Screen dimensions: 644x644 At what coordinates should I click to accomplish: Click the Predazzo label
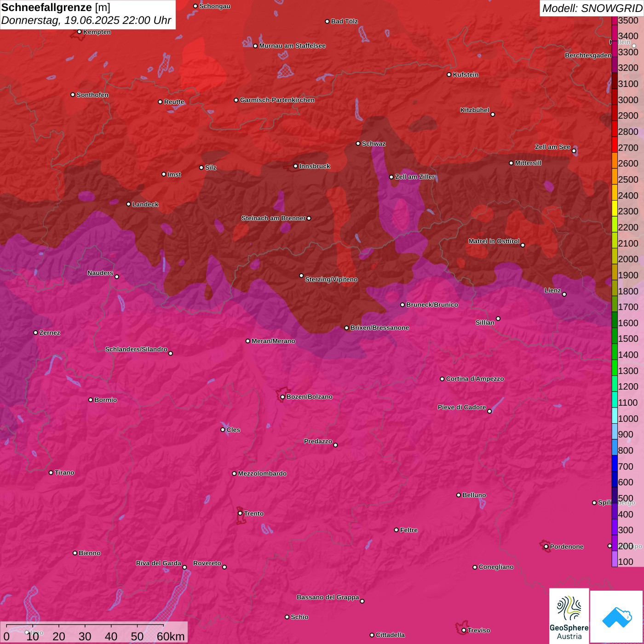pos(318,441)
